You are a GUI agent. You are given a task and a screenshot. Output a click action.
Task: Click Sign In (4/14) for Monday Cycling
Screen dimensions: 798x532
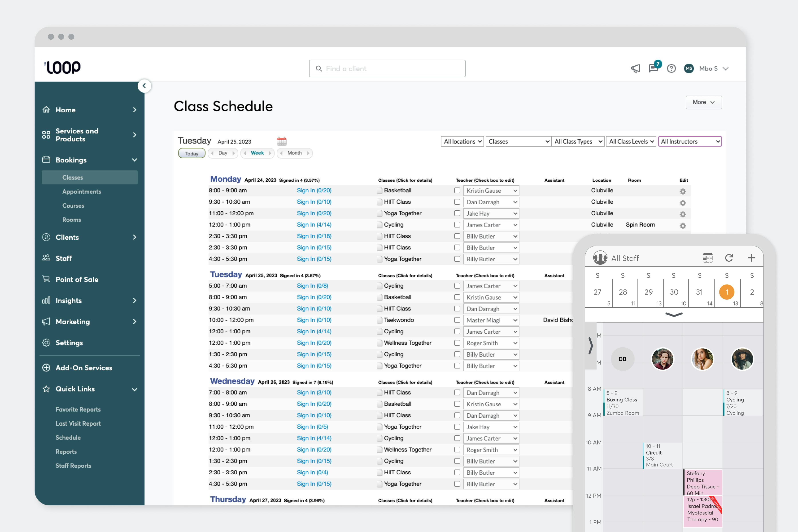[x=314, y=225]
